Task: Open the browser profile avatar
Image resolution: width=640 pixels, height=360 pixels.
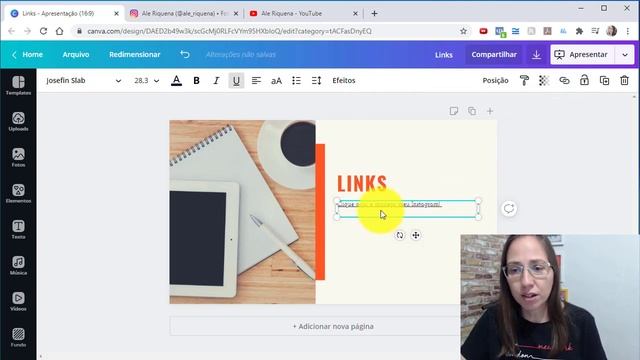Action: (611, 31)
